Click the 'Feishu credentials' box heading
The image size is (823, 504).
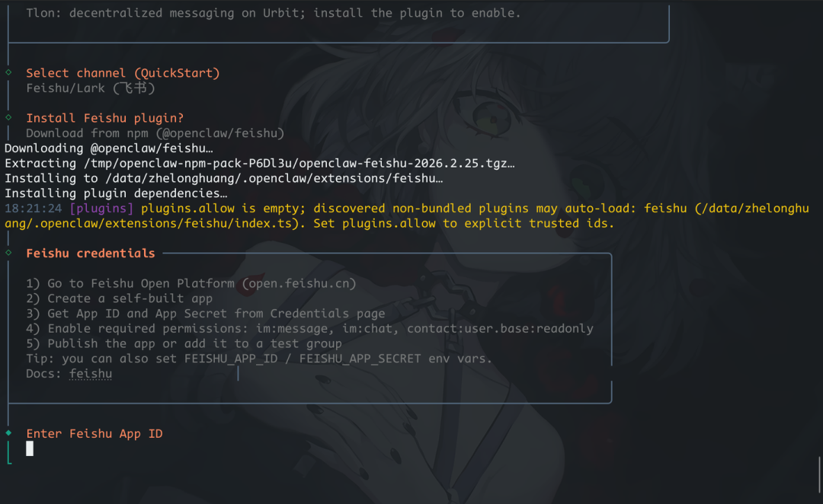coord(91,253)
